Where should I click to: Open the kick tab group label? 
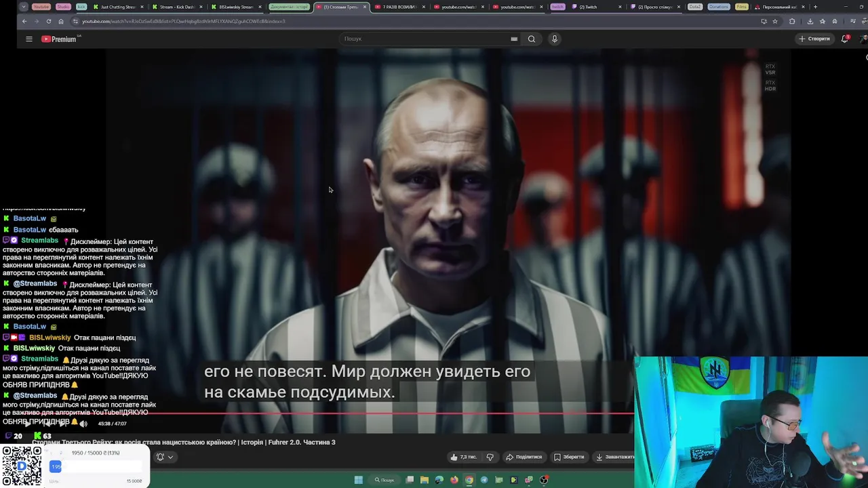pos(81,7)
